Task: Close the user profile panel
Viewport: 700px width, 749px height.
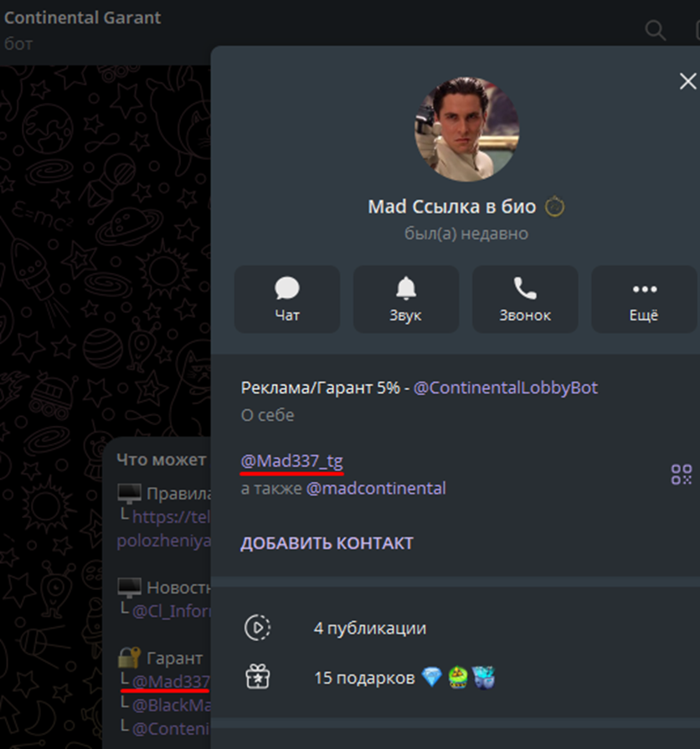Action: pos(687,81)
